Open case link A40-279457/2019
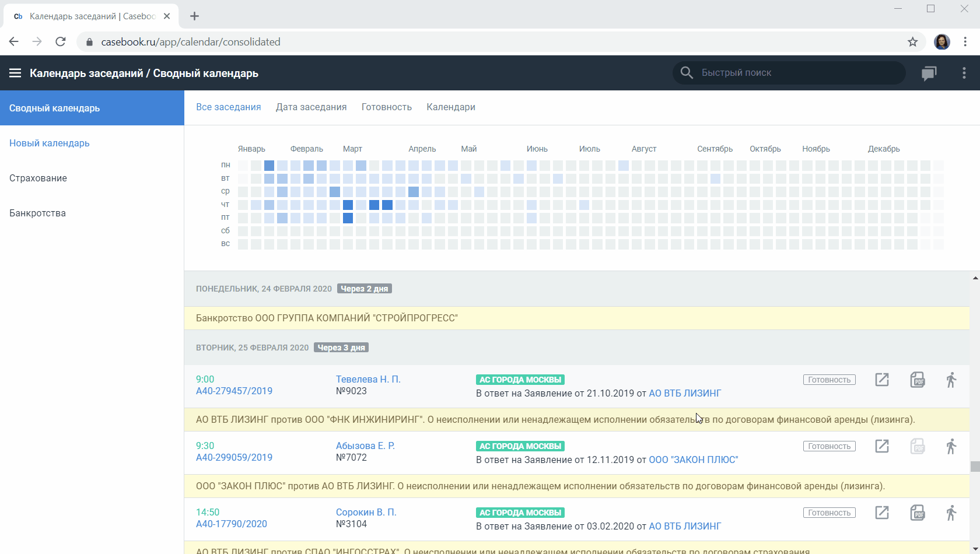This screenshot has width=980, height=554. tap(235, 391)
